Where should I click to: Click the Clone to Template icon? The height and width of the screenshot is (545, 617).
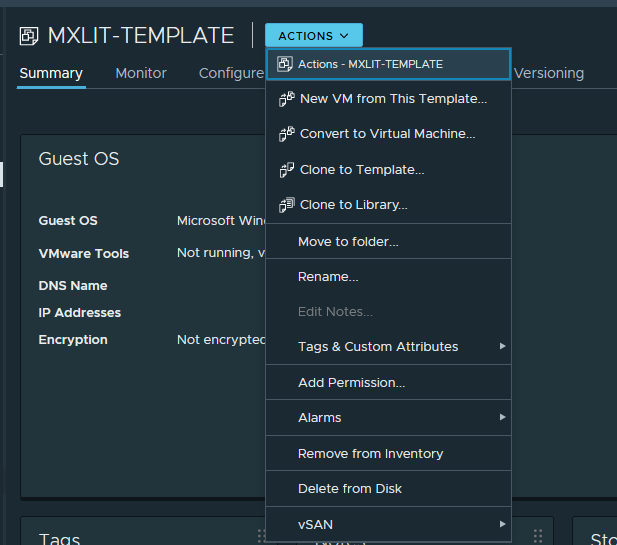(286, 170)
